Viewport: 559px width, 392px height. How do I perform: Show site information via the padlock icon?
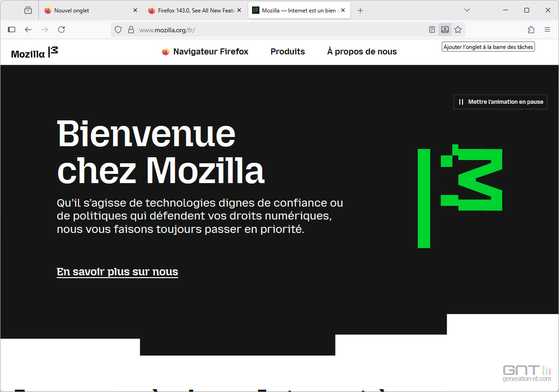131,30
